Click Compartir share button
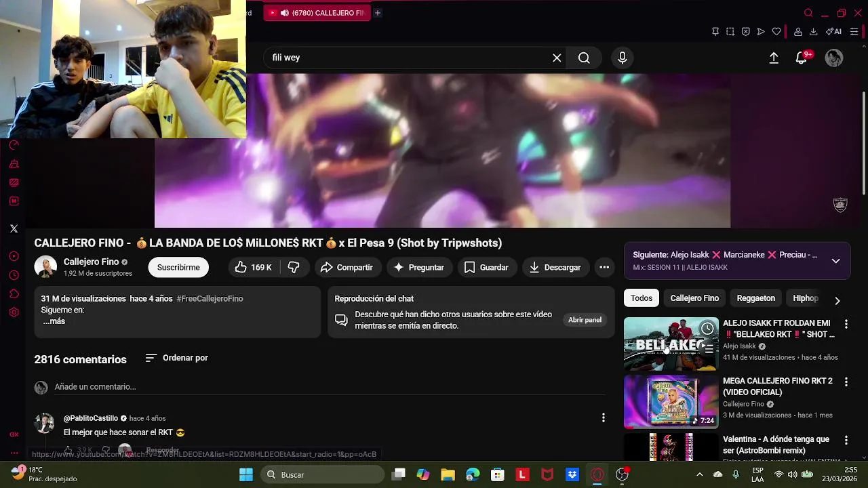Viewport: 868px width, 488px height. (x=347, y=267)
